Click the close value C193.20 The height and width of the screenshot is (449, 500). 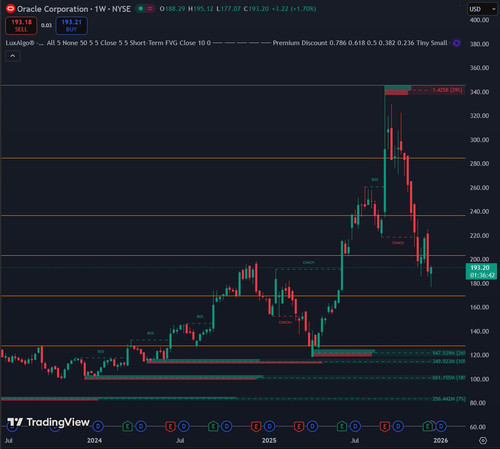pos(256,9)
